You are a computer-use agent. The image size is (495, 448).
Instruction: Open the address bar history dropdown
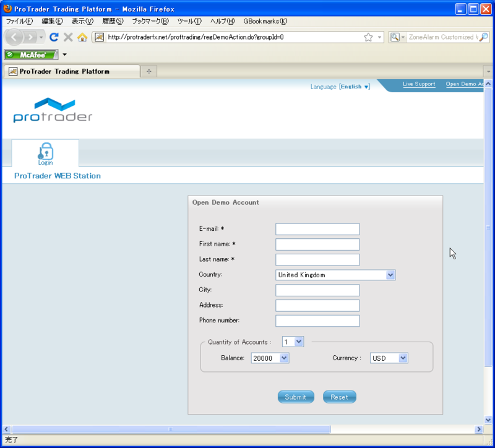coord(379,37)
